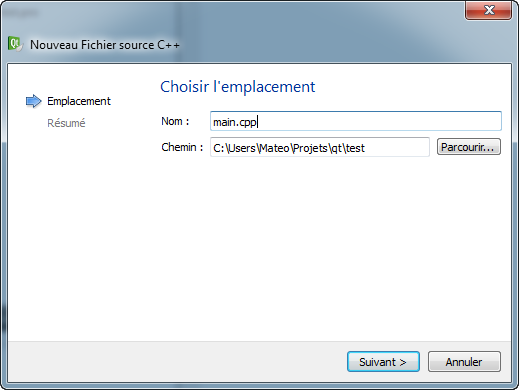Select the Résumé wizard step
Image resolution: width=519 pixels, height=390 pixels.
click(x=66, y=123)
